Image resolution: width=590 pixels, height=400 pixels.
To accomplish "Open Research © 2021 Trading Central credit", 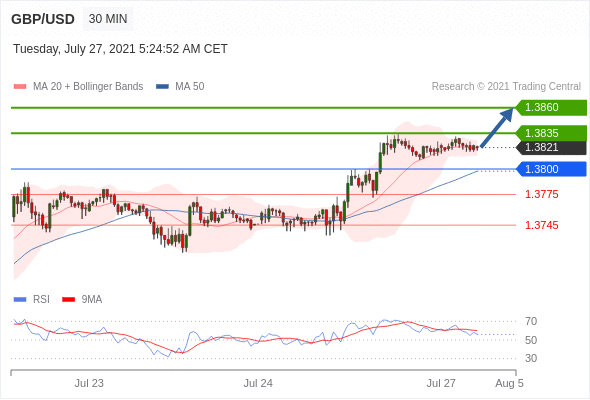I will 506,87.
